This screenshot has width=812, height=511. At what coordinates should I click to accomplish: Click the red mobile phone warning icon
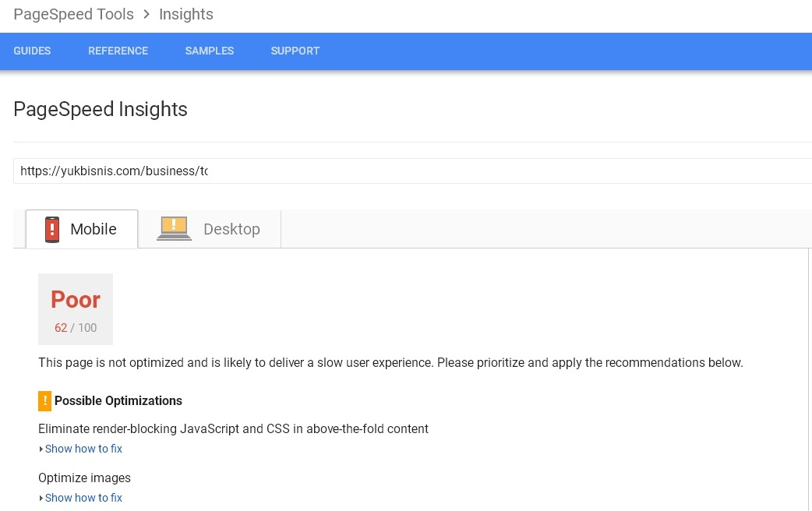coord(51,229)
